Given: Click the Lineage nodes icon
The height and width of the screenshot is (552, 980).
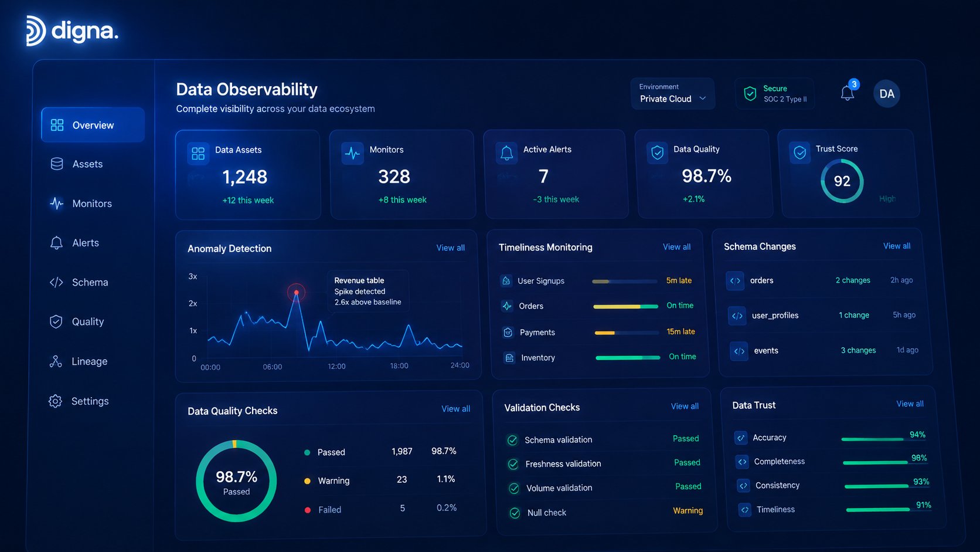Looking at the screenshot, I should tap(56, 361).
